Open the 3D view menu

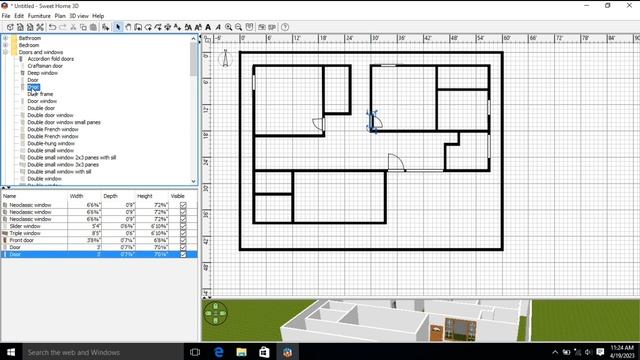coord(79,16)
